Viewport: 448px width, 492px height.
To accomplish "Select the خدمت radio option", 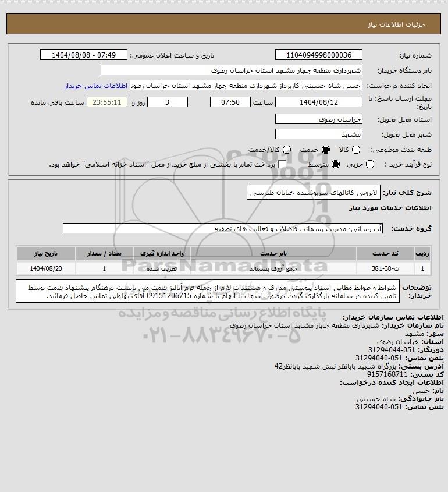I will (326, 150).
